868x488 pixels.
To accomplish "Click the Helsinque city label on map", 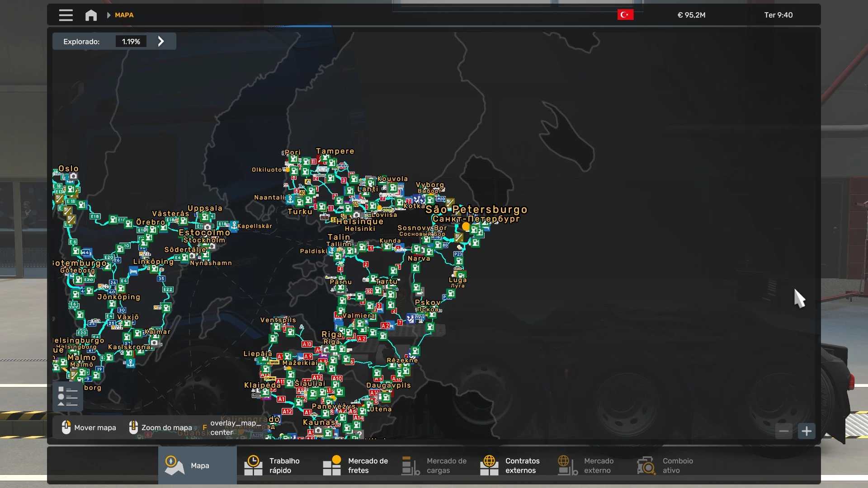I will point(360,221).
